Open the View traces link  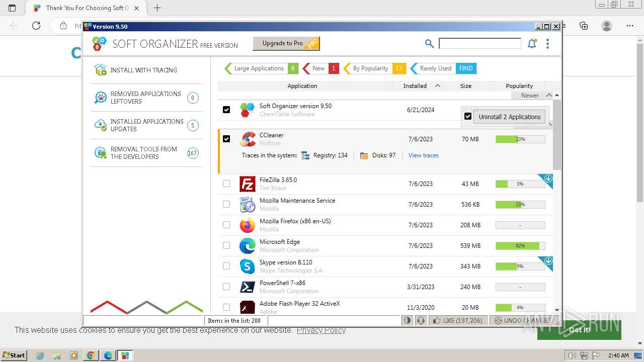[424, 155]
